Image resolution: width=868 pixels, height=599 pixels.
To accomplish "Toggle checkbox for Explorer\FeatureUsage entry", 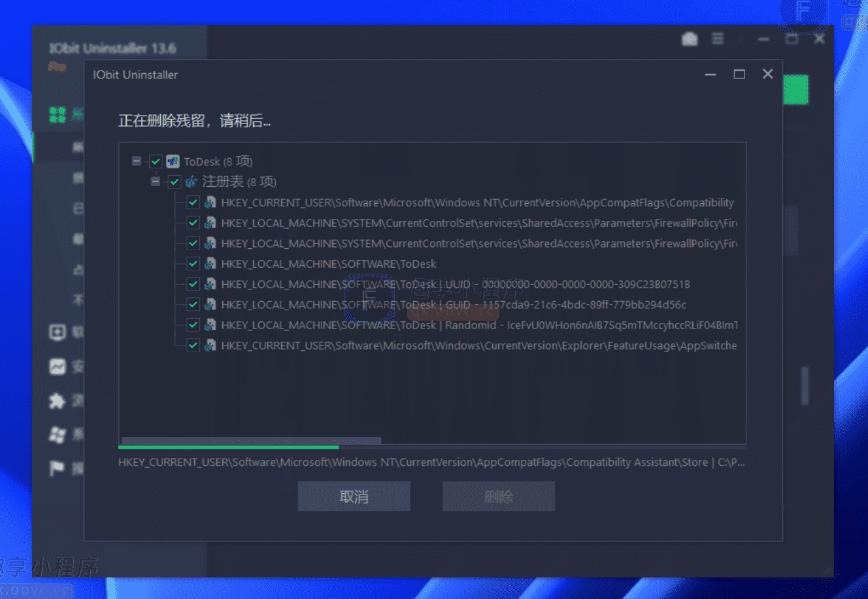I will (193, 346).
